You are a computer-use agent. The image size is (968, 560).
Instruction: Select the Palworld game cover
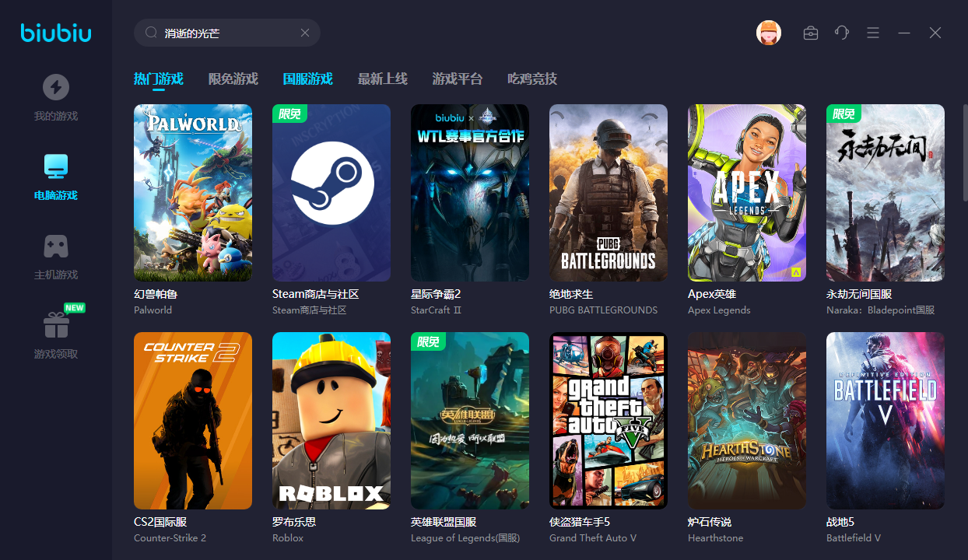tap(193, 193)
